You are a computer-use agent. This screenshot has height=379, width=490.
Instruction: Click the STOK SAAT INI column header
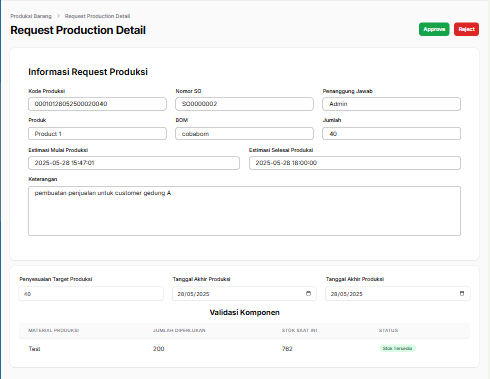[x=299, y=330]
